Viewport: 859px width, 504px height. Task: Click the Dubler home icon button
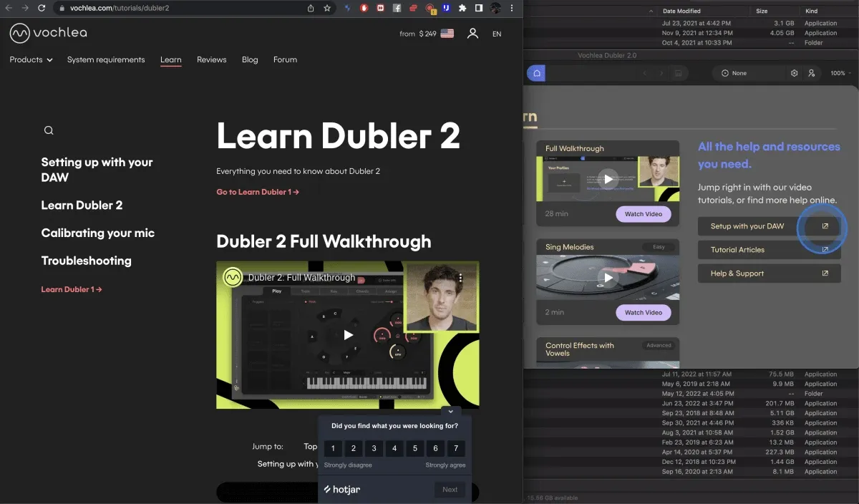click(537, 73)
